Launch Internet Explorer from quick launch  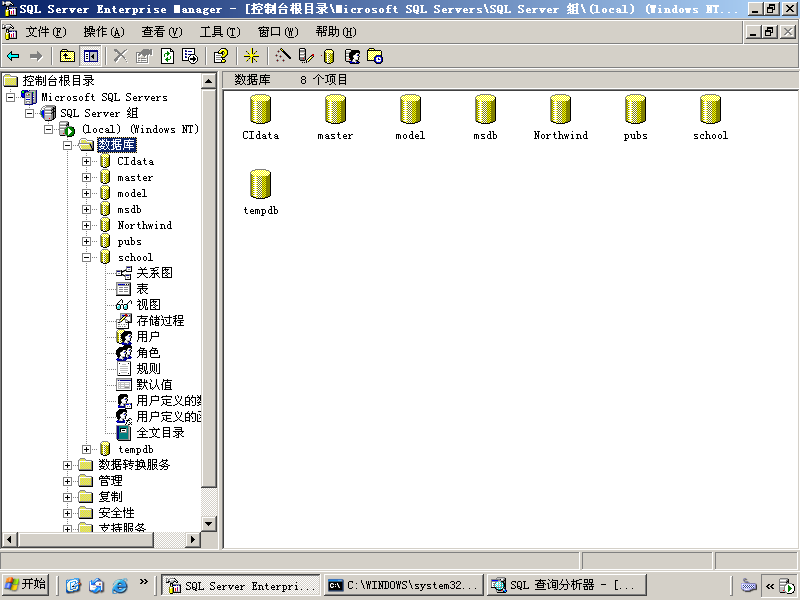(x=120, y=585)
